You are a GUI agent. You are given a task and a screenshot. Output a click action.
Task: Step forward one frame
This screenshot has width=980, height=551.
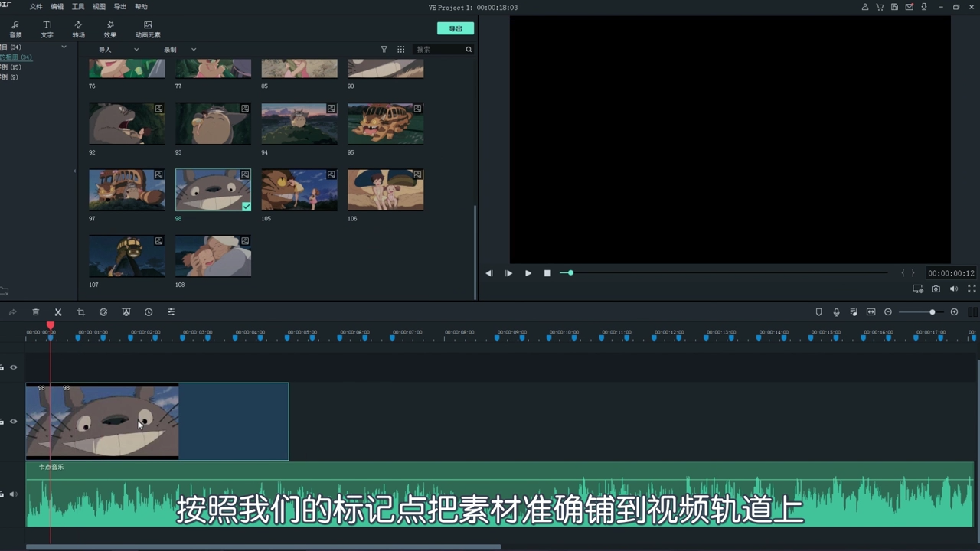pos(508,273)
